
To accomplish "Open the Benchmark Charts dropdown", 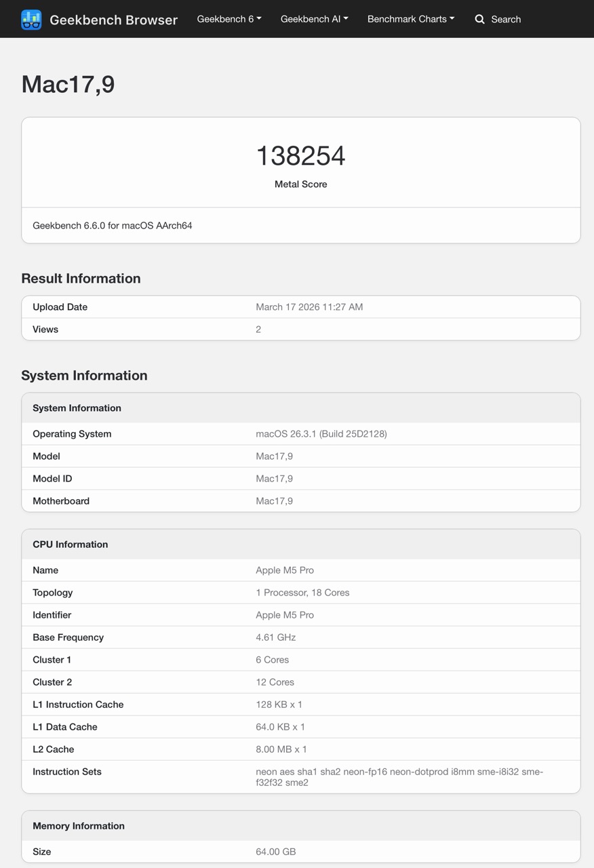I will (411, 19).
